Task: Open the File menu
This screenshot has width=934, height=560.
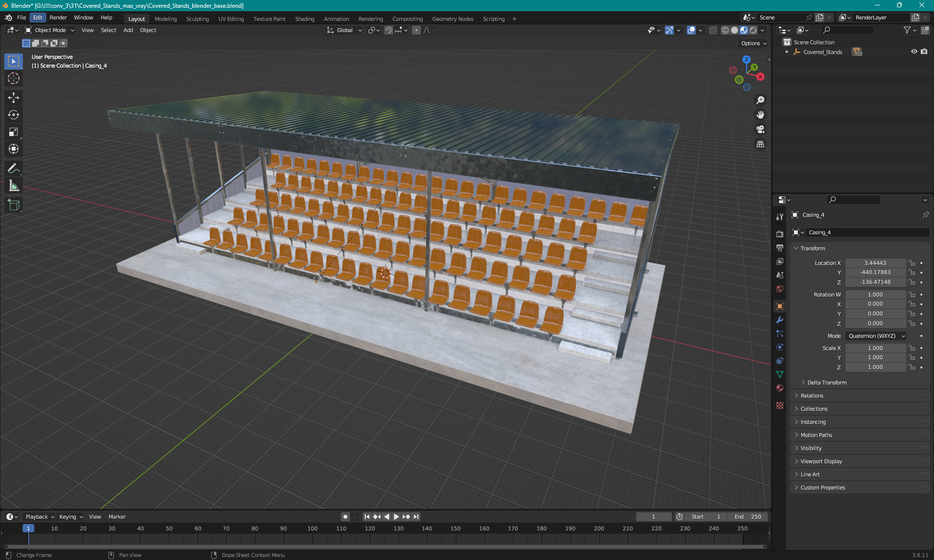Action: coord(21,17)
